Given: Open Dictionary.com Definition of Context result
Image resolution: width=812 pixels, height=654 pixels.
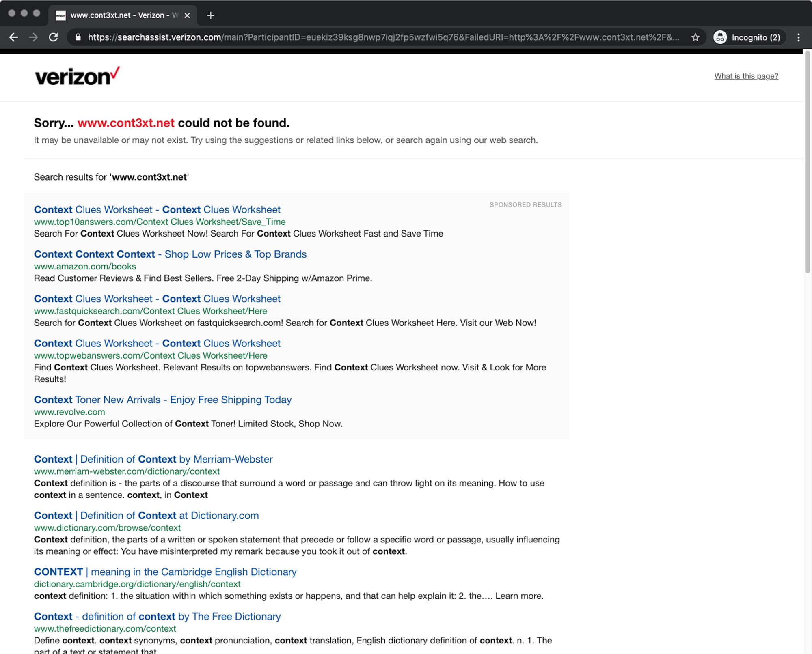Looking at the screenshot, I should 146,515.
